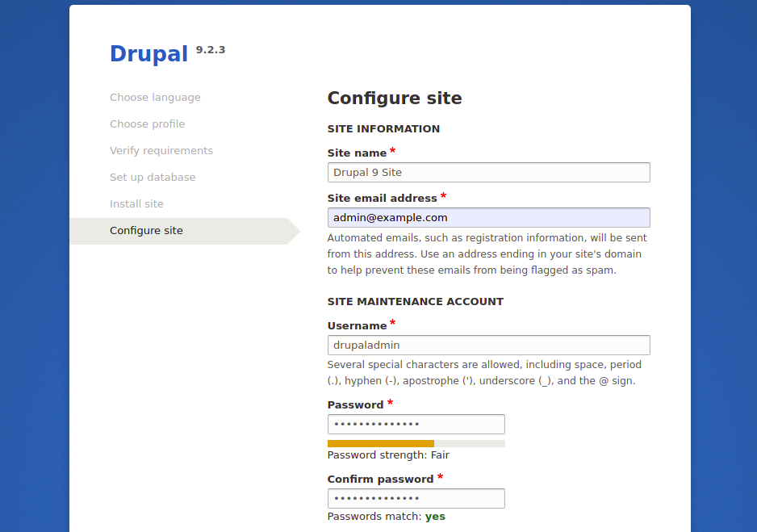757x532 pixels.
Task: Click the Password input field
Action: (416, 425)
